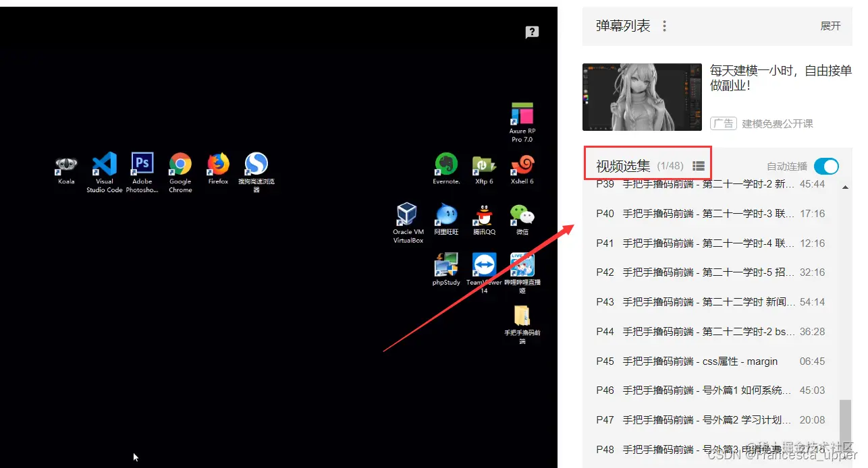Collapse playlist using the up arrow
Image resolution: width=868 pixels, height=468 pixels.
point(844,187)
